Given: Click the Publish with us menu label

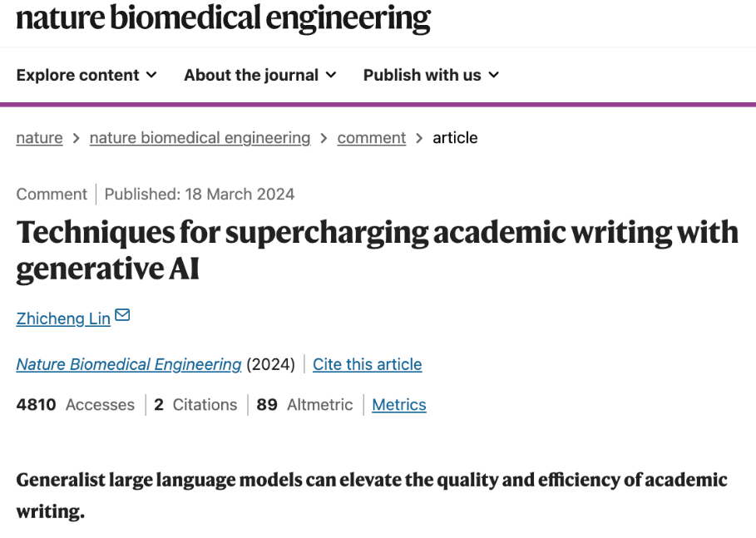Looking at the screenshot, I should tap(422, 75).
